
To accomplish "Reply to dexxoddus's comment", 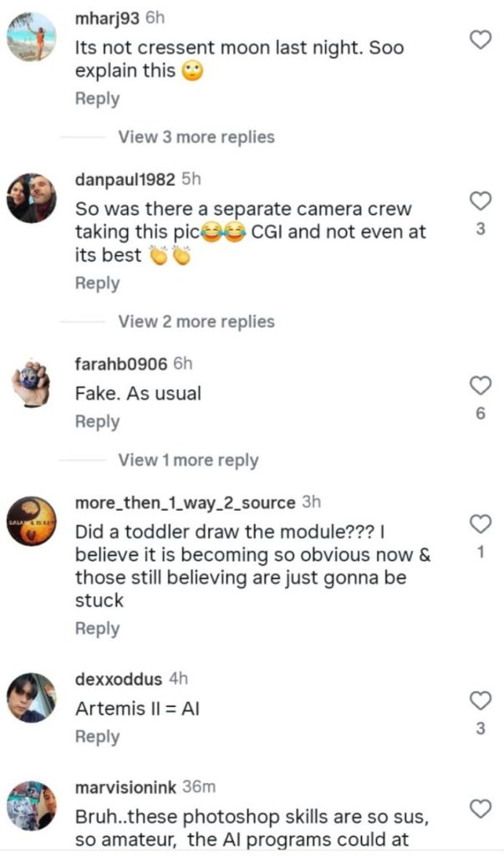I will tap(97, 736).
